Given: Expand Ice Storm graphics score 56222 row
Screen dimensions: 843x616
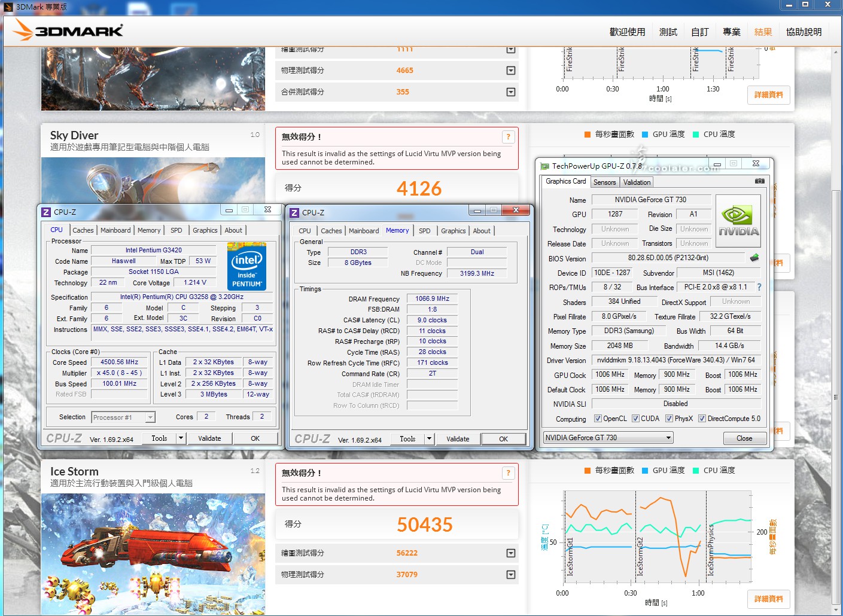Looking at the screenshot, I should pyautogui.click(x=511, y=553).
